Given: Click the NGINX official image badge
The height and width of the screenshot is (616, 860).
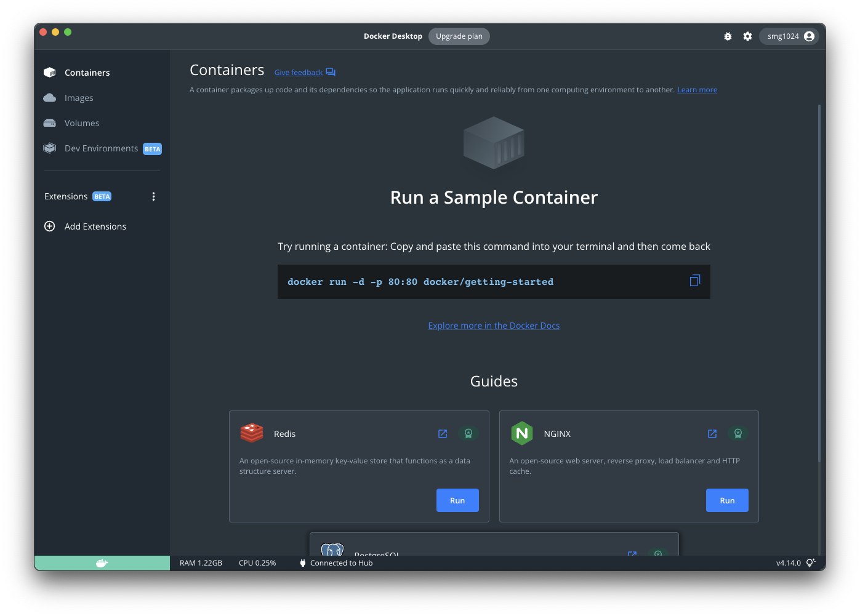Looking at the screenshot, I should 738,434.
